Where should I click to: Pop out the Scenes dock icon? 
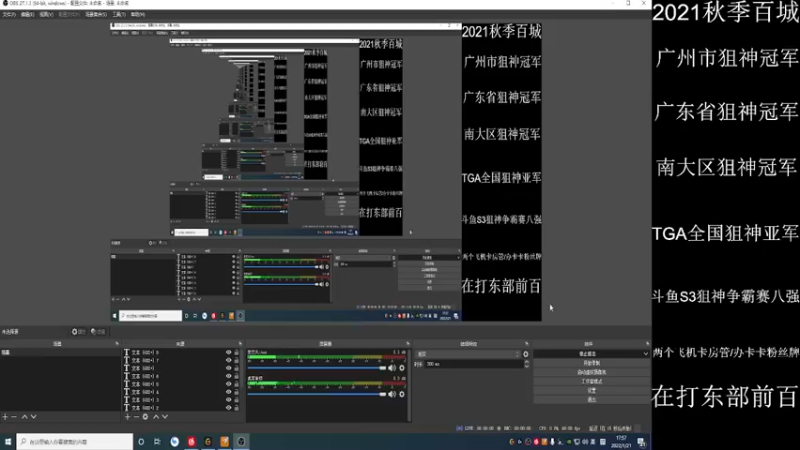[117, 344]
